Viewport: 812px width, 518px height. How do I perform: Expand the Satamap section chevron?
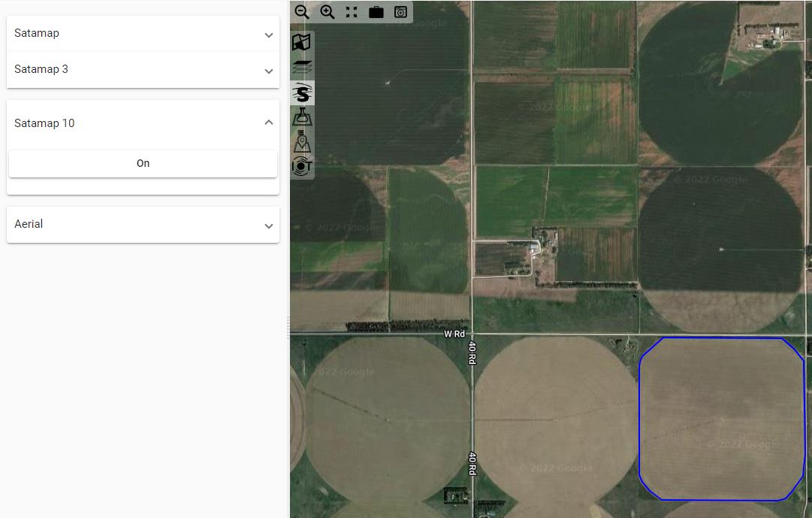click(269, 35)
